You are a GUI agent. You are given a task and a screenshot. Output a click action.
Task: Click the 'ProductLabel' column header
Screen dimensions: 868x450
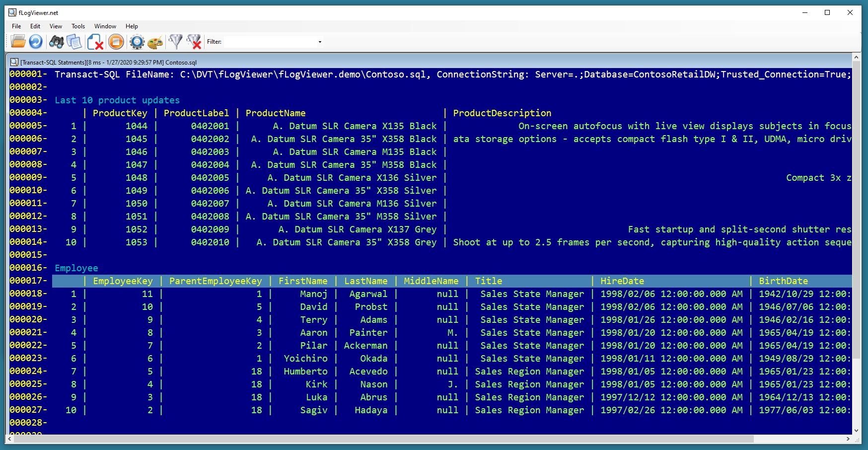197,113
